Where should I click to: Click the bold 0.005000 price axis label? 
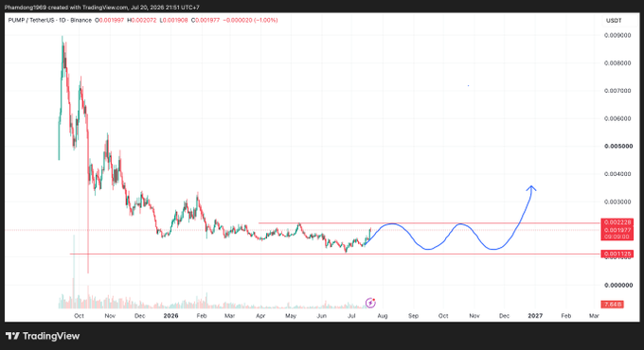click(618, 146)
